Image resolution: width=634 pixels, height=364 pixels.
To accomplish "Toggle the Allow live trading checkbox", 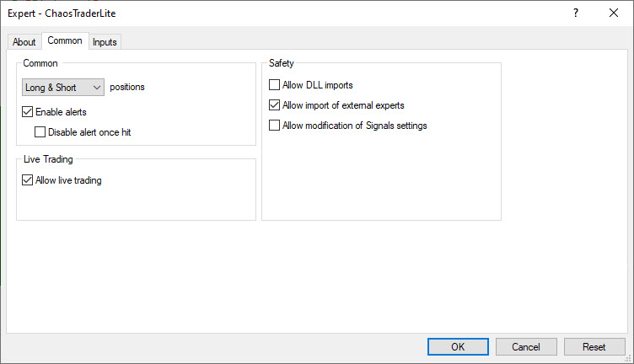I will point(28,180).
